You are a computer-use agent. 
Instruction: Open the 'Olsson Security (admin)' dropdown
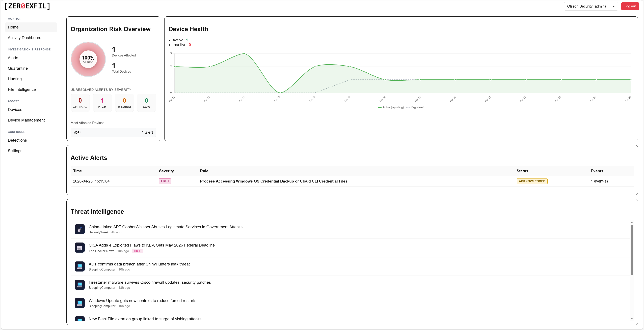click(x=591, y=6)
